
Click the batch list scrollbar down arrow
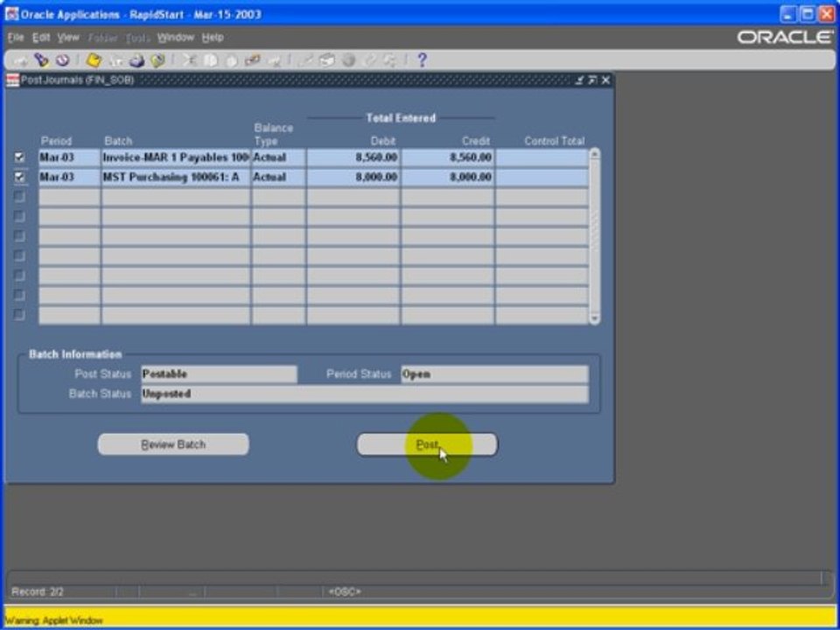click(x=594, y=318)
